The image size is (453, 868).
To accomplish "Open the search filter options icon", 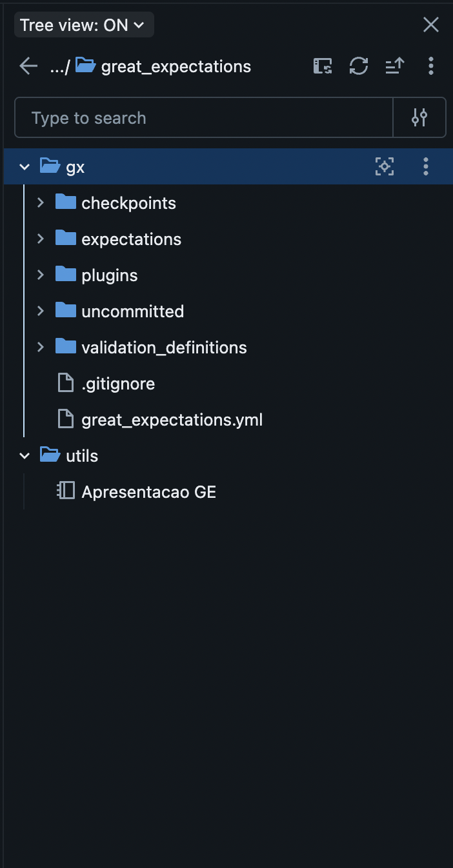I will click(x=419, y=117).
